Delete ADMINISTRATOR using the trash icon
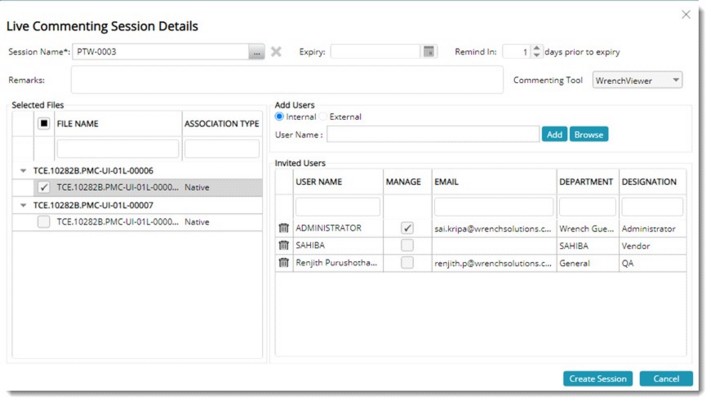This screenshot has width=711, height=403. pos(284,229)
